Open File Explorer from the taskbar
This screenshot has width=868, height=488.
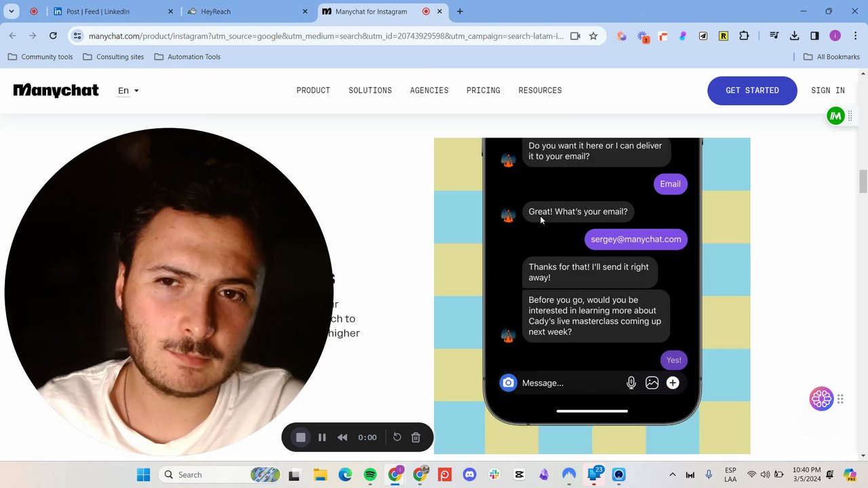tap(320, 474)
